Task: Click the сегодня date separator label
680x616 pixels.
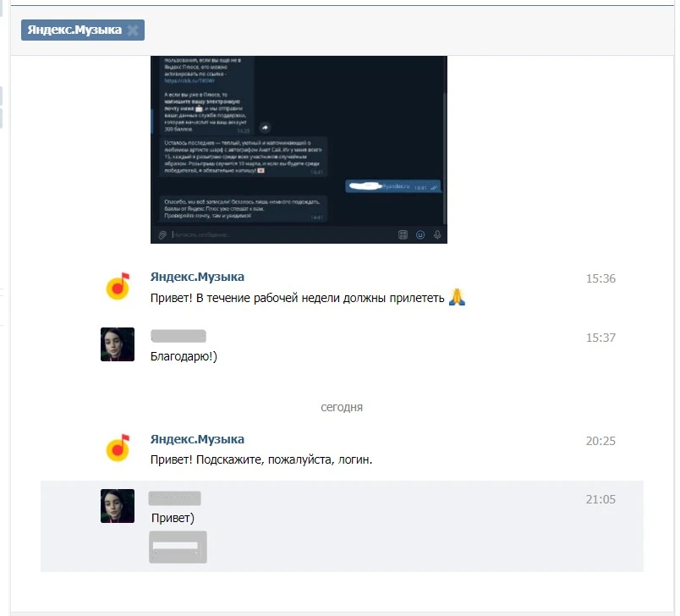Action: (342, 407)
